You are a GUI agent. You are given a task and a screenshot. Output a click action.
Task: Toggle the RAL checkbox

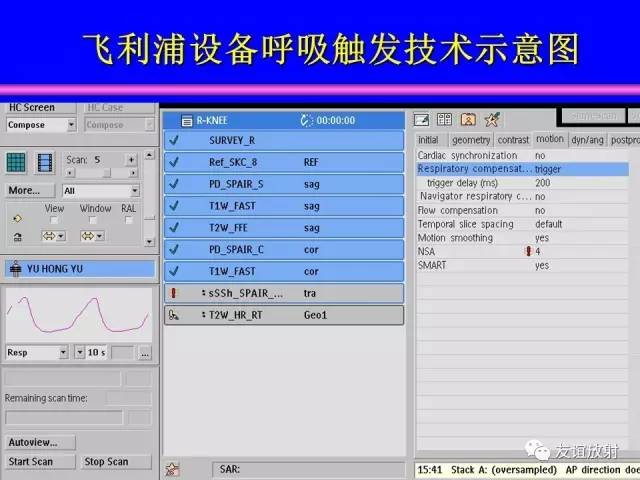tap(129, 220)
